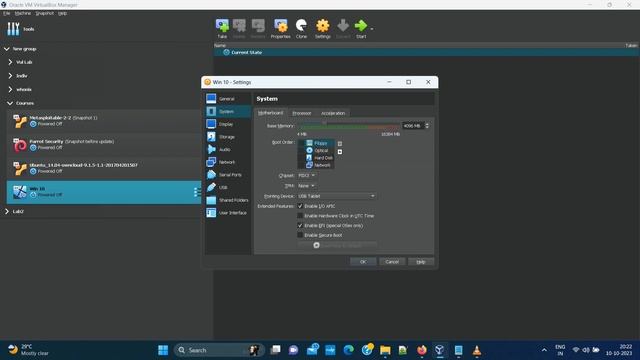Toggle the Network boot order checkbox
The image size is (640, 360).
(302, 165)
